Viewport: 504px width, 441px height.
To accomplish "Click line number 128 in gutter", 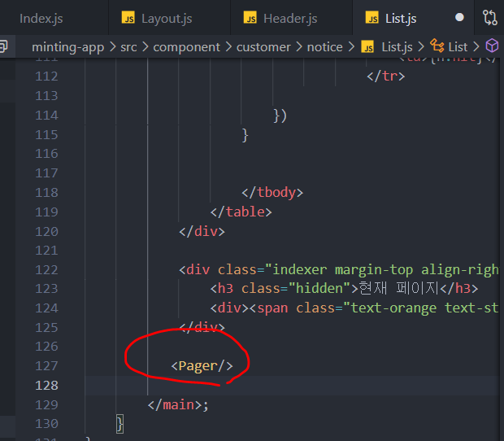I will tap(46, 386).
